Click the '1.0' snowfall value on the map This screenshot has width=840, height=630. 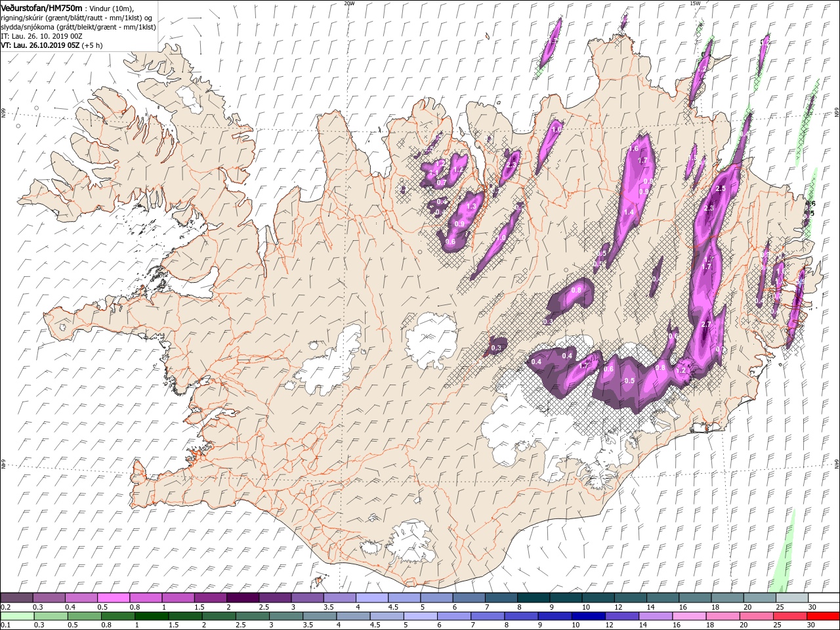(501, 238)
